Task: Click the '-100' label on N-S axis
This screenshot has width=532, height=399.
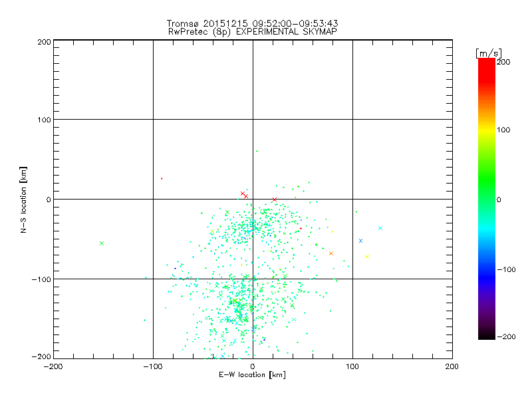Action: coord(41,279)
